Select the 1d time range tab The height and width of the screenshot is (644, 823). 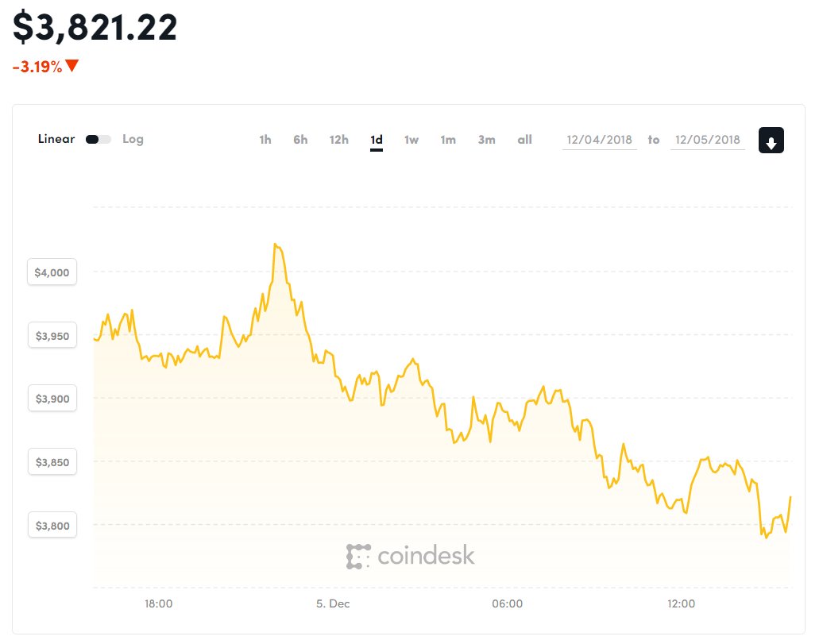click(x=377, y=140)
